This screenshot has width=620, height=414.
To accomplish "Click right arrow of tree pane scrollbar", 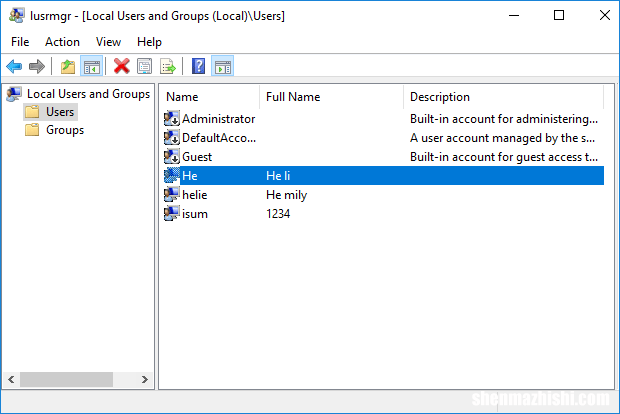I will (x=146, y=380).
